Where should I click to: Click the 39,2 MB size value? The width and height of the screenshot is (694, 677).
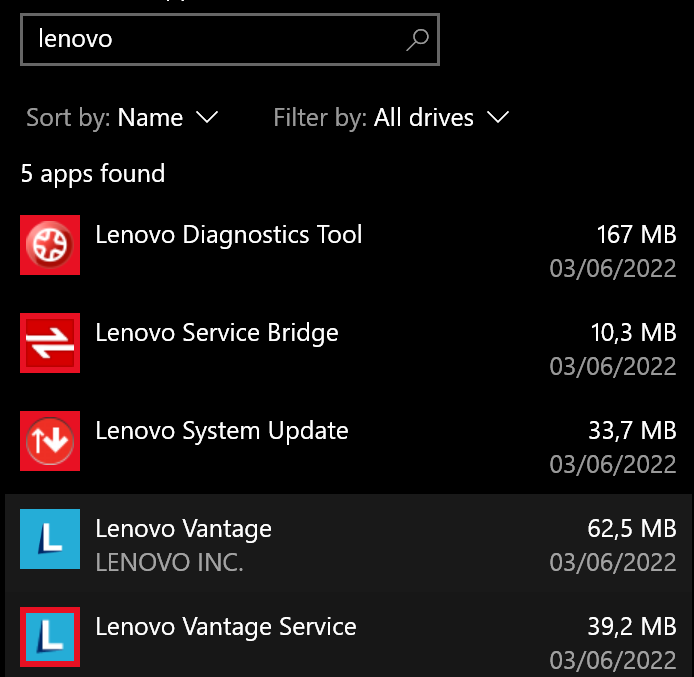(x=632, y=627)
